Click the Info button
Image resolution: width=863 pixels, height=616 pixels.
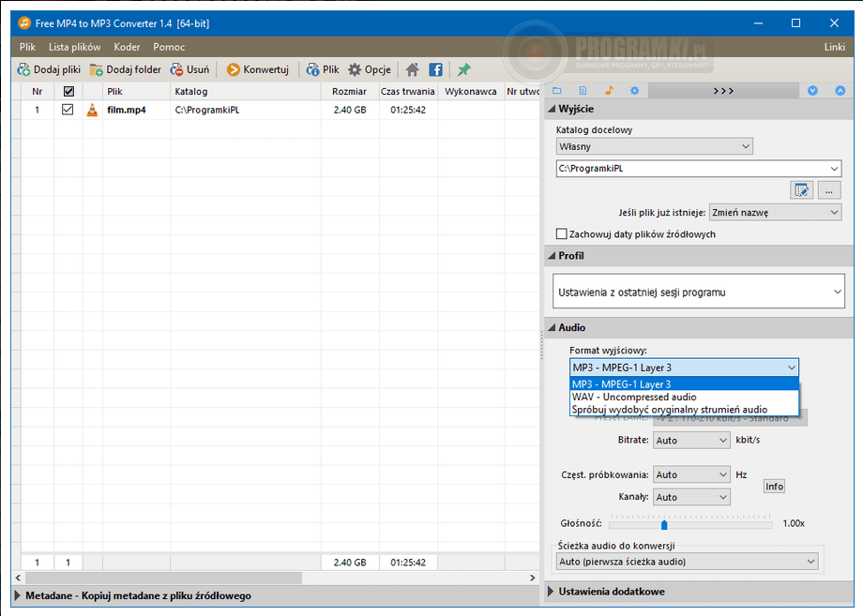click(774, 487)
